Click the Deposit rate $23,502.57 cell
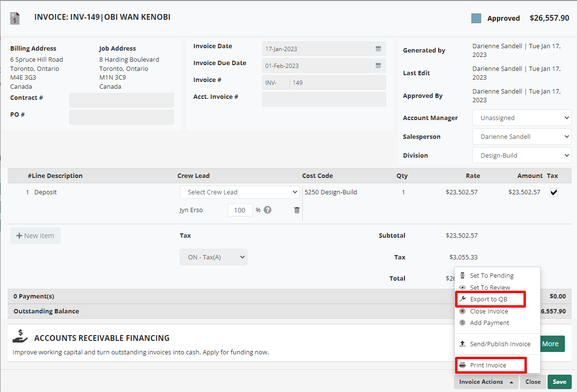The height and width of the screenshot is (392, 577). click(461, 192)
